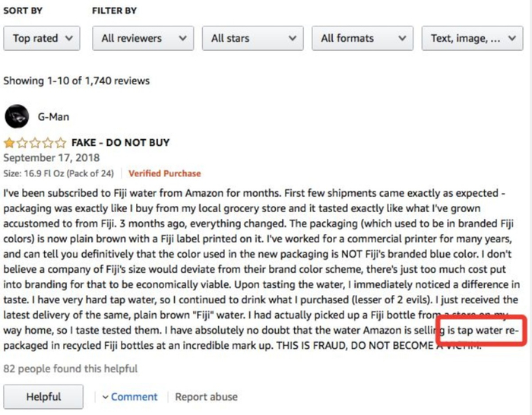Viewport: 532px width, 415px height.
Task: Click the Verified Purchase label
Action: [164, 173]
